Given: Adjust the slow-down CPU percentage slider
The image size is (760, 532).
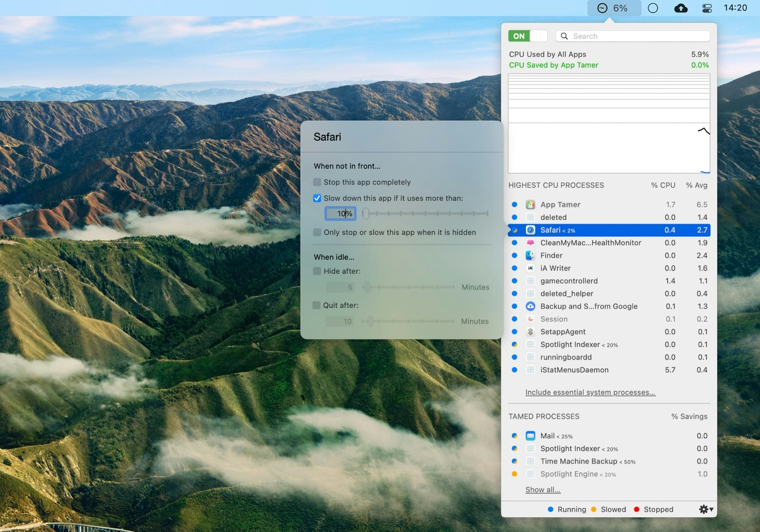Looking at the screenshot, I should pyautogui.click(x=425, y=213).
